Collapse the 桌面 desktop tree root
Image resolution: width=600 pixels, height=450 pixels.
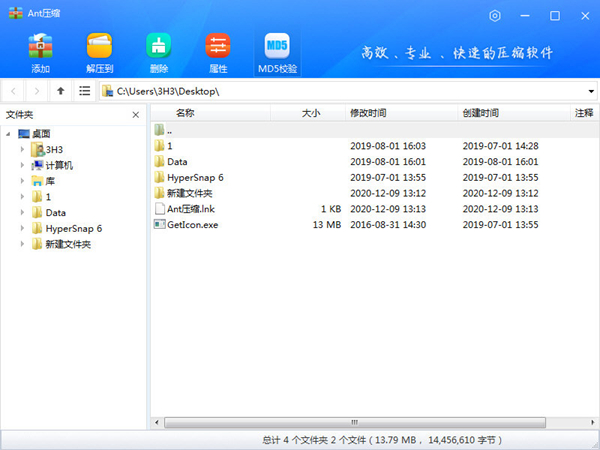coord(9,133)
